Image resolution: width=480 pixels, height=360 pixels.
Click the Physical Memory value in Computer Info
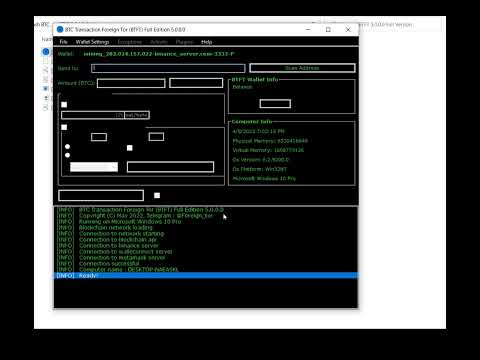point(293,141)
